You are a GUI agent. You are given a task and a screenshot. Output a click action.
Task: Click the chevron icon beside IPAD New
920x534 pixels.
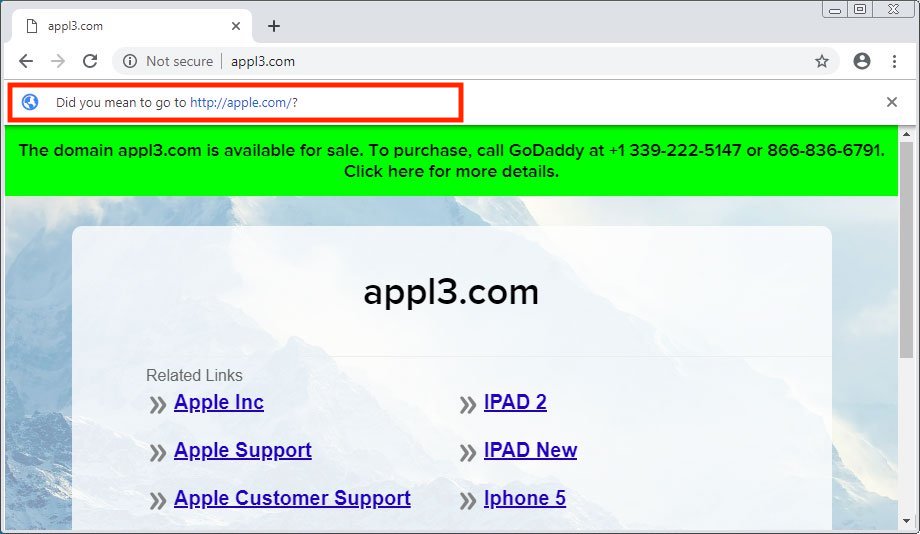click(x=468, y=453)
